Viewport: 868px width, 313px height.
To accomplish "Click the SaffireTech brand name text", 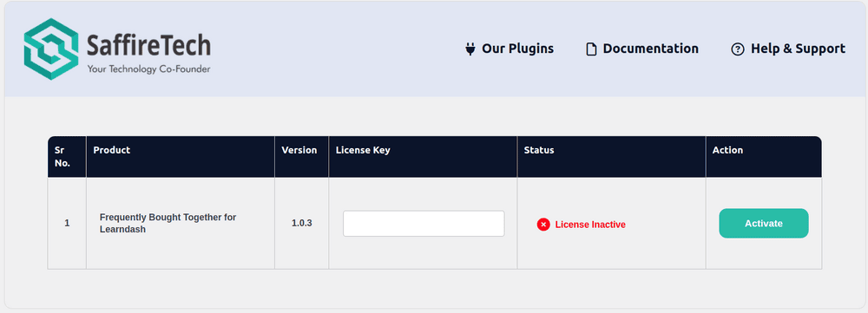I will pyautogui.click(x=149, y=44).
